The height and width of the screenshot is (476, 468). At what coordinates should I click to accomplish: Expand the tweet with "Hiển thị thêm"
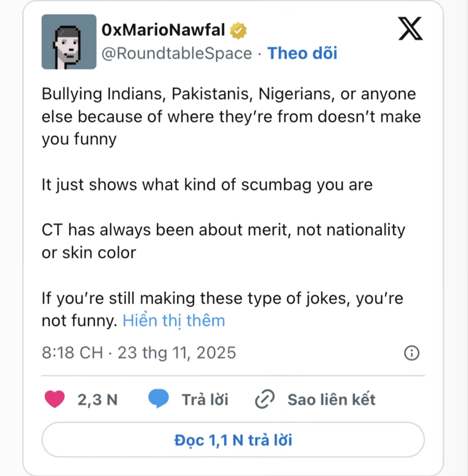click(174, 321)
